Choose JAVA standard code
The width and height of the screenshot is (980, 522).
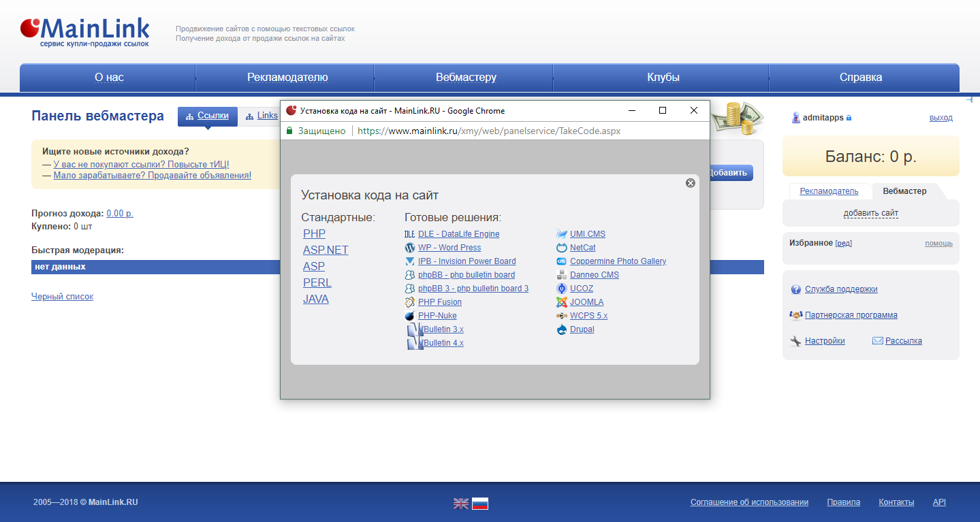tap(316, 299)
